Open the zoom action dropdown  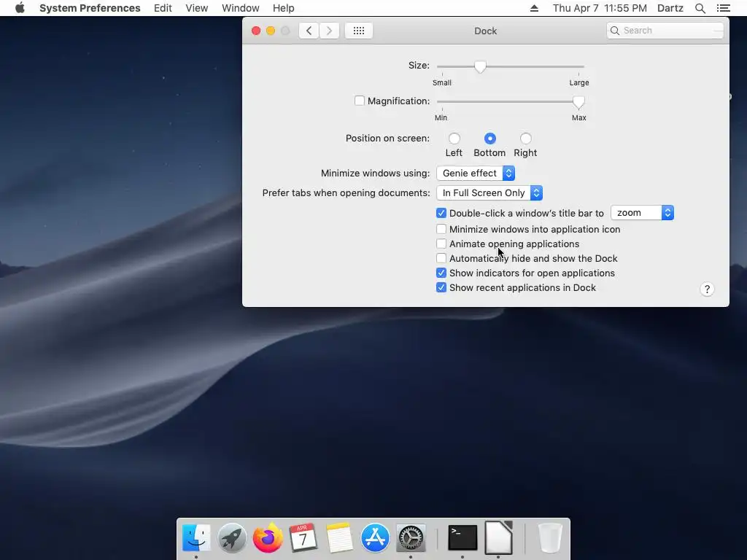[642, 213]
